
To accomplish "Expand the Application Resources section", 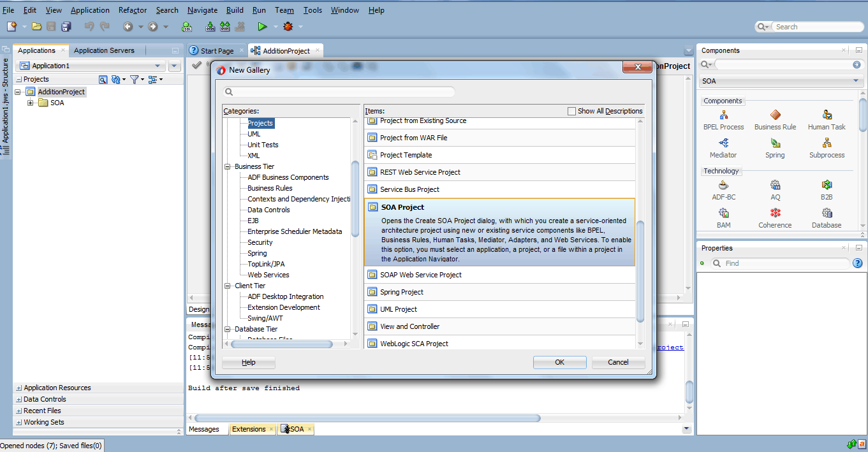I will [x=18, y=388].
